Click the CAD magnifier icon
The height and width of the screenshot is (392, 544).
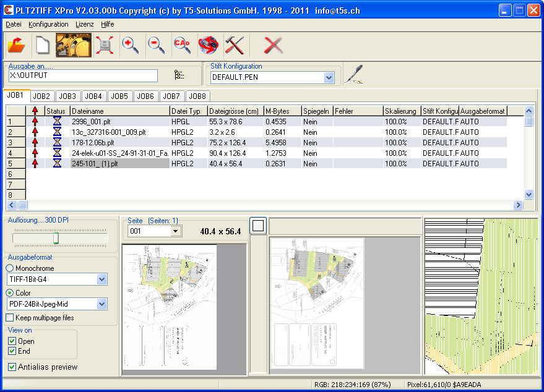point(182,45)
